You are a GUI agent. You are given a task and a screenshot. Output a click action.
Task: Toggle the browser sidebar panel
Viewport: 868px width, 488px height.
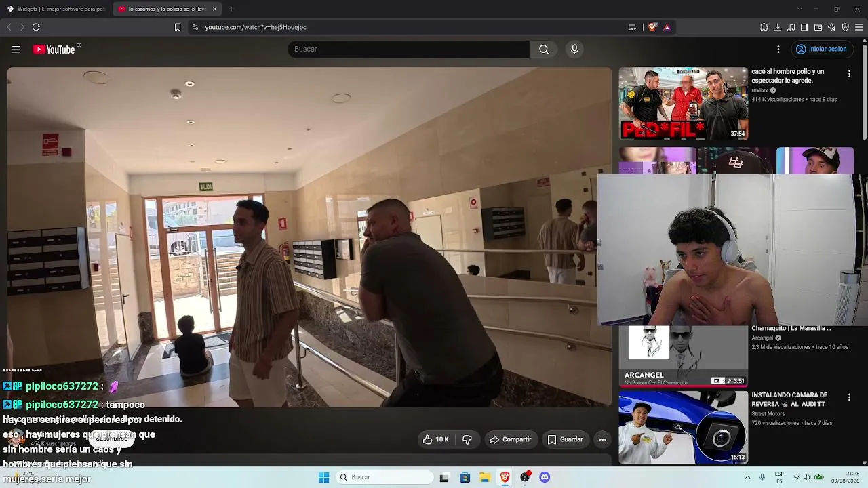804,27
